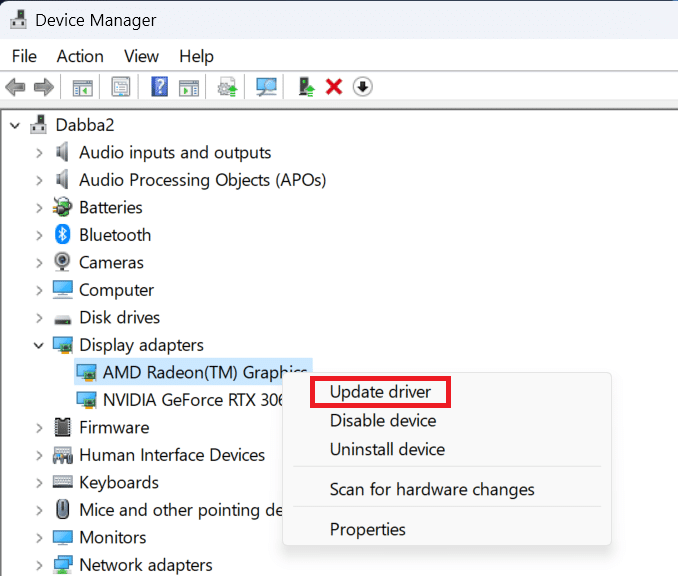Select the Firmware label
678x576 pixels.
click(x=114, y=427)
